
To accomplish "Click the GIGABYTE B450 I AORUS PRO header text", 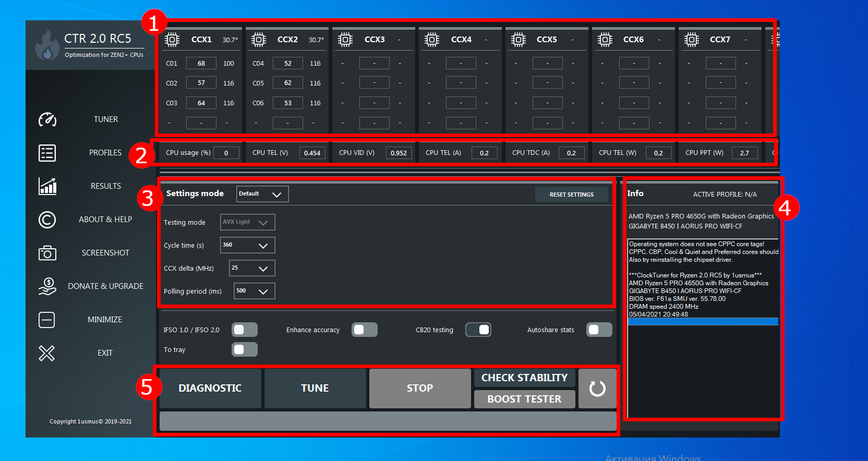I will pos(685,226).
